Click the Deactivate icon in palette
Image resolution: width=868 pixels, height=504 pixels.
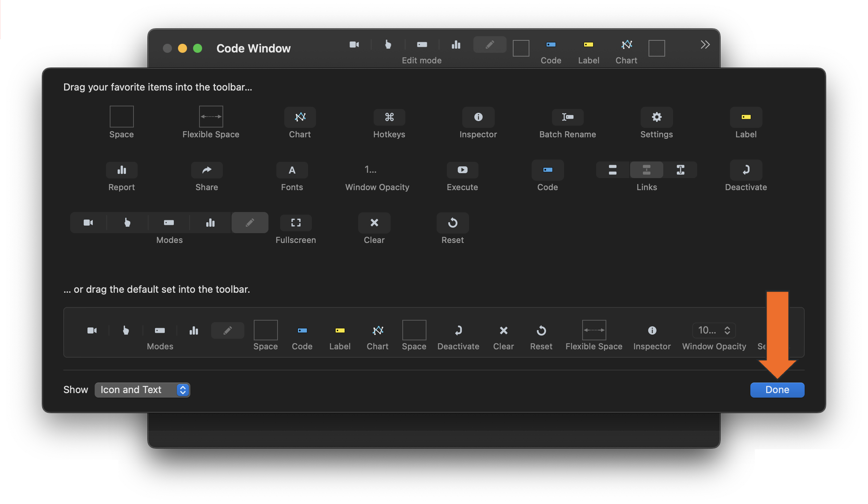click(746, 170)
